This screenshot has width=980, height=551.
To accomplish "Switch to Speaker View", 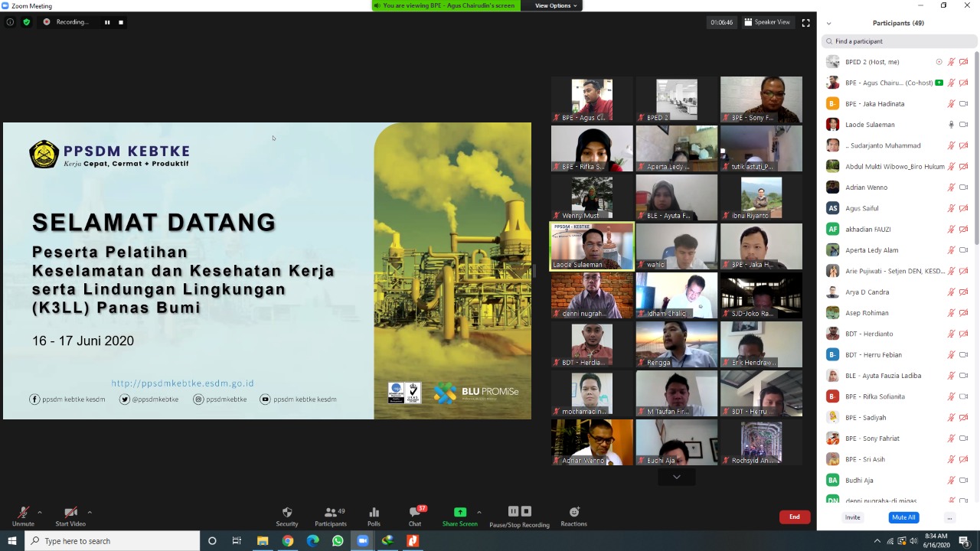I will click(766, 22).
